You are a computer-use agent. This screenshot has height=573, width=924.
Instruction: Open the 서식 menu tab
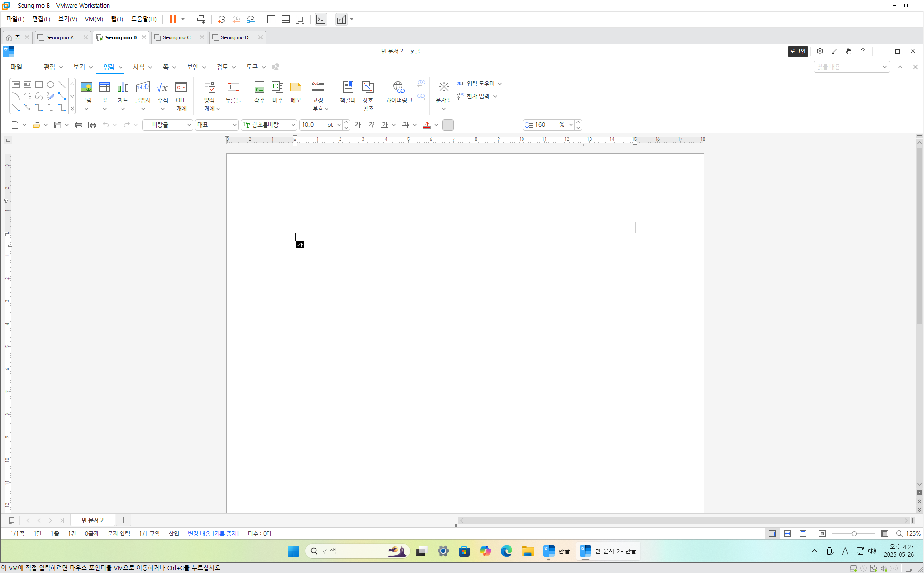pos(139,67)
